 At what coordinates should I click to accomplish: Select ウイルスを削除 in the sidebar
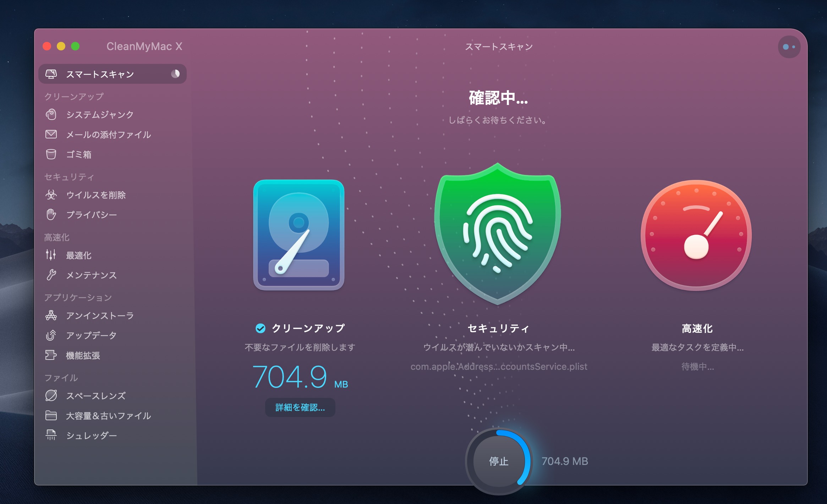(112, 195)
